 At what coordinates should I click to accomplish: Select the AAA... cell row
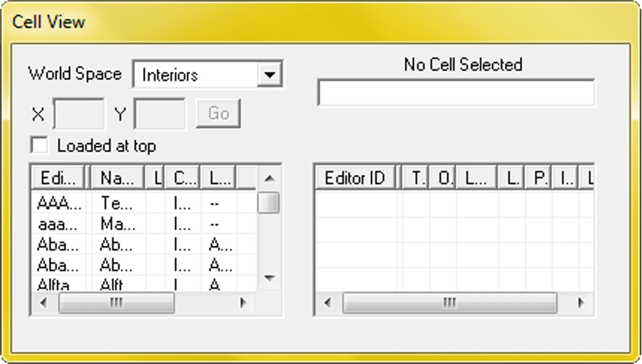pos(59,203)
